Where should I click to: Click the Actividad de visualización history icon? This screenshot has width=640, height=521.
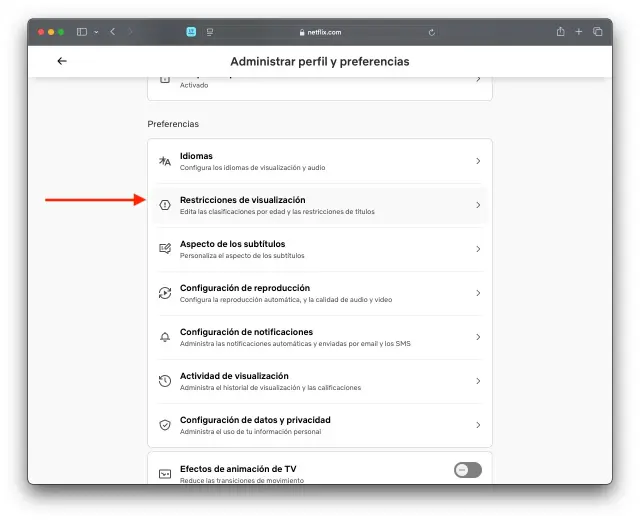tap(165, 381)
